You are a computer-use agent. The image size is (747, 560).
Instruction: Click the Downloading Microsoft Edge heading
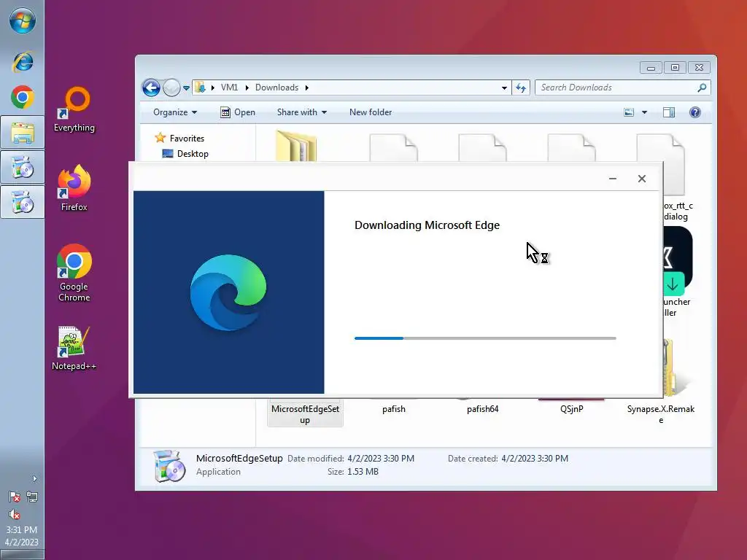tap(427, 225)
